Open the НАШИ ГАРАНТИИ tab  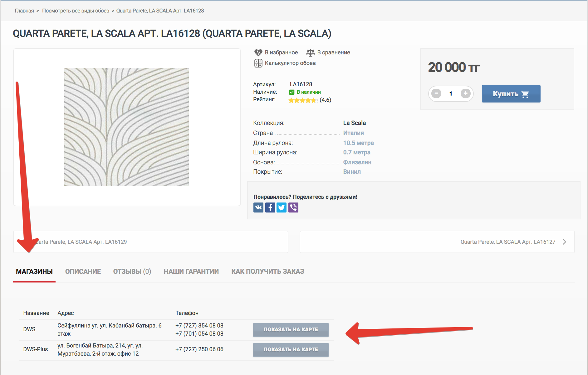coord(191,271)
